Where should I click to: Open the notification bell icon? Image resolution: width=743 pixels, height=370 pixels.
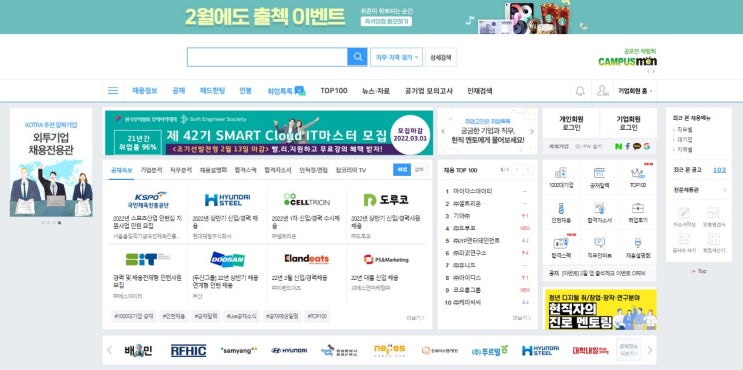coord(580,90)
